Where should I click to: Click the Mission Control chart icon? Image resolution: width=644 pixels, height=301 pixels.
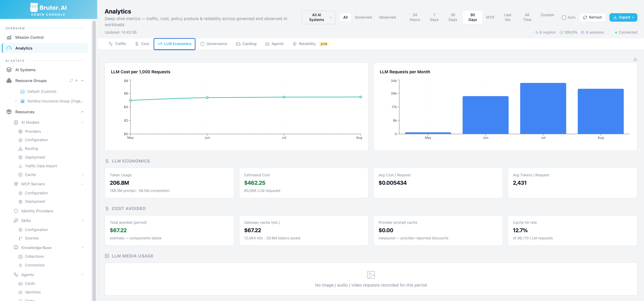coord(9,37)
